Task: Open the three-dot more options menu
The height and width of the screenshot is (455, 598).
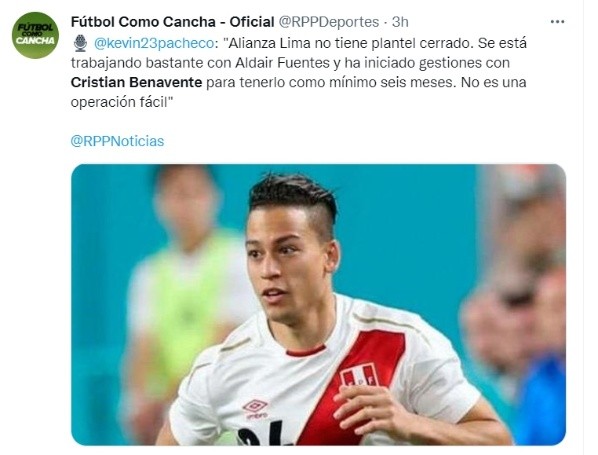Action: coord(557,22)
